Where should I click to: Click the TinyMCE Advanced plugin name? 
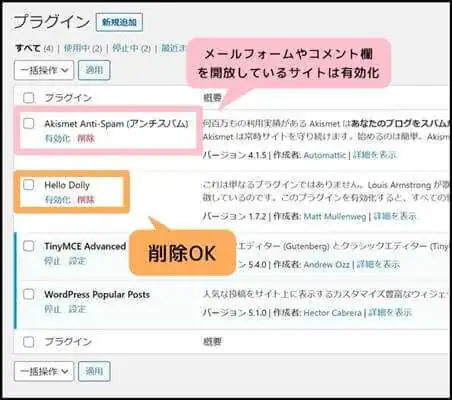[x=85, y=246]
